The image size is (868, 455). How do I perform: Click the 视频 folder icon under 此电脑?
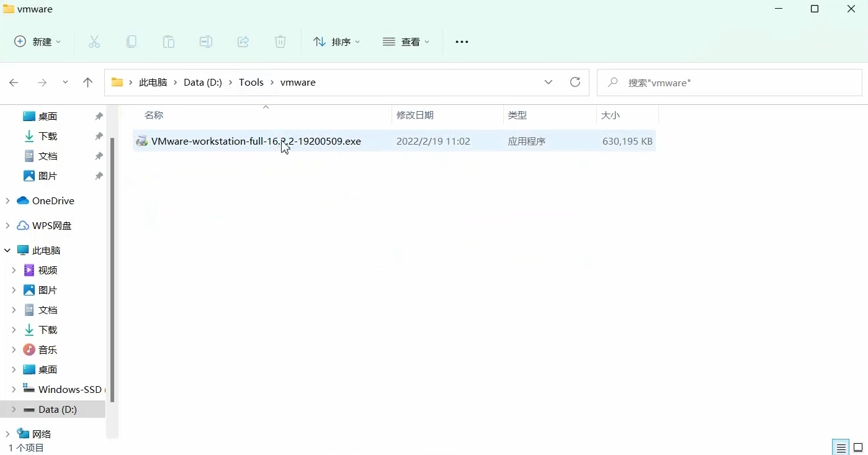pos(29,271)
